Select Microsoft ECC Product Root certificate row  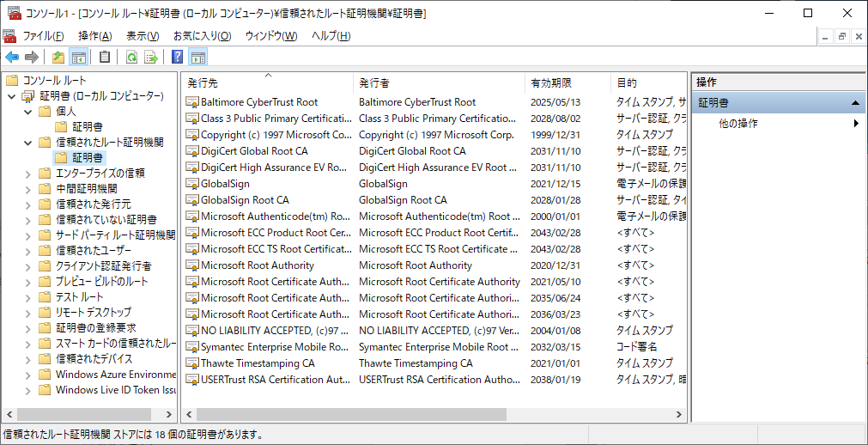(x=434, y=233)
